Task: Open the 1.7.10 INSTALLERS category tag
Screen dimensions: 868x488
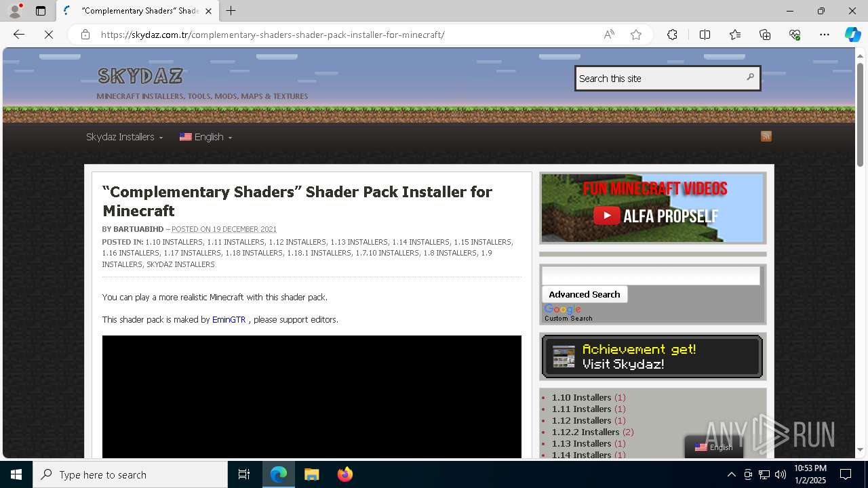Action: point(387,253)
